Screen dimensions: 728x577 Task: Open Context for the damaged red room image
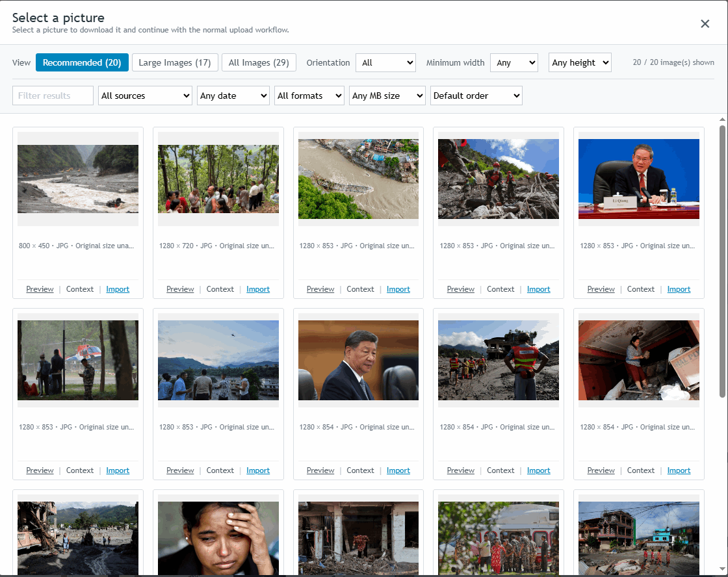click(x=641, y=470)
